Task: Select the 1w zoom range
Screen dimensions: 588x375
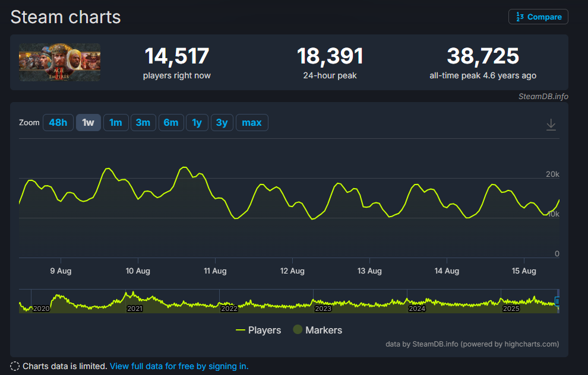Action: [x=88, y=122]
